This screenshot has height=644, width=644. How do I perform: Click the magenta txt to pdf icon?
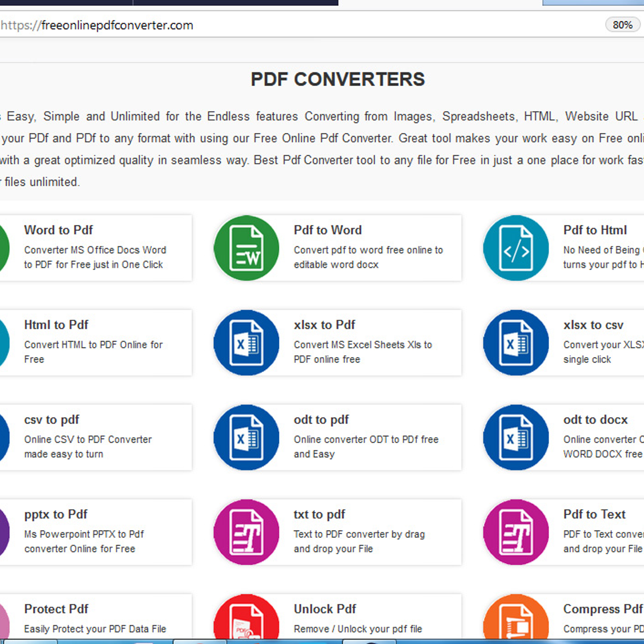(246, 532)
